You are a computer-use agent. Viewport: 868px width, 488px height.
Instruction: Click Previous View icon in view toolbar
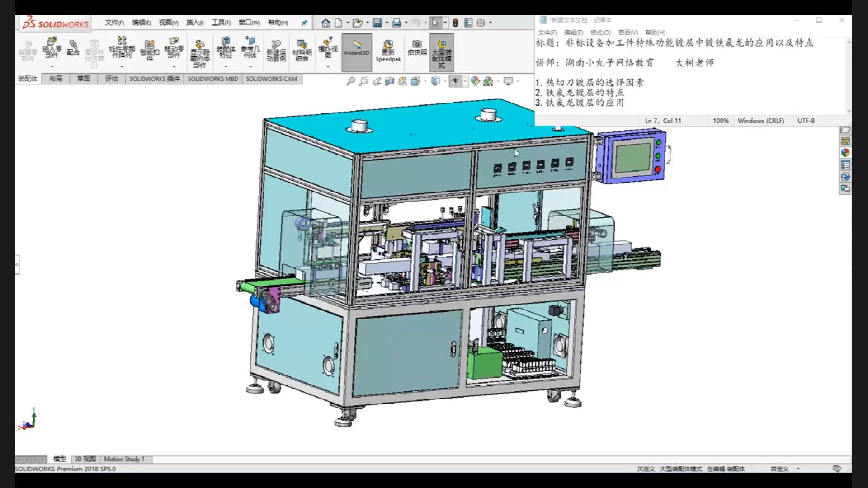click(377, 81)
